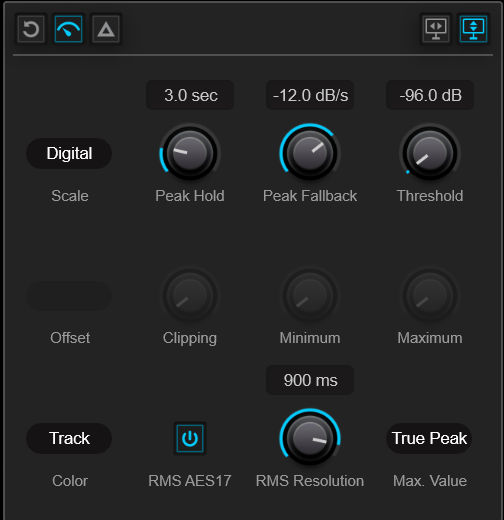Click the Threshold knob
504x520 pixels.
point(430,154)
